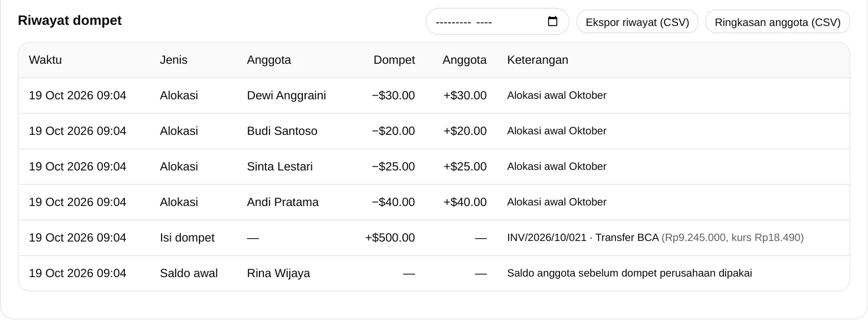Click the +$500.00 top-up amount

coord(390,238)
